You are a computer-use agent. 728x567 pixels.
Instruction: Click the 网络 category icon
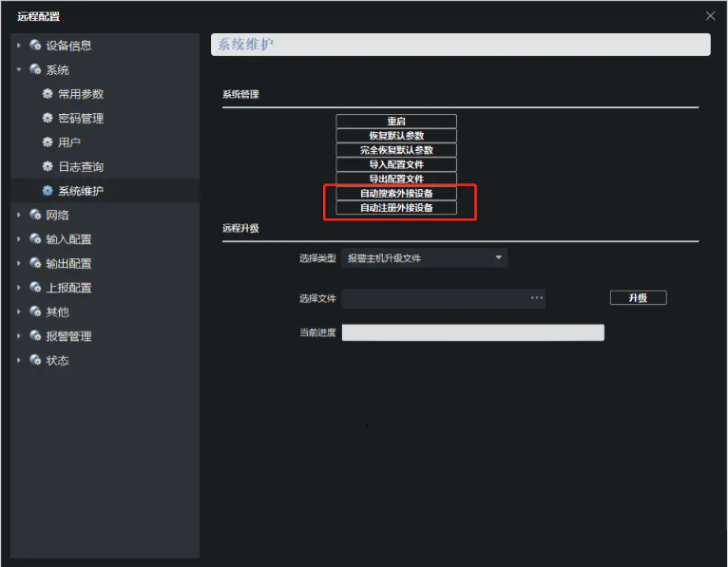coord(35,216)
